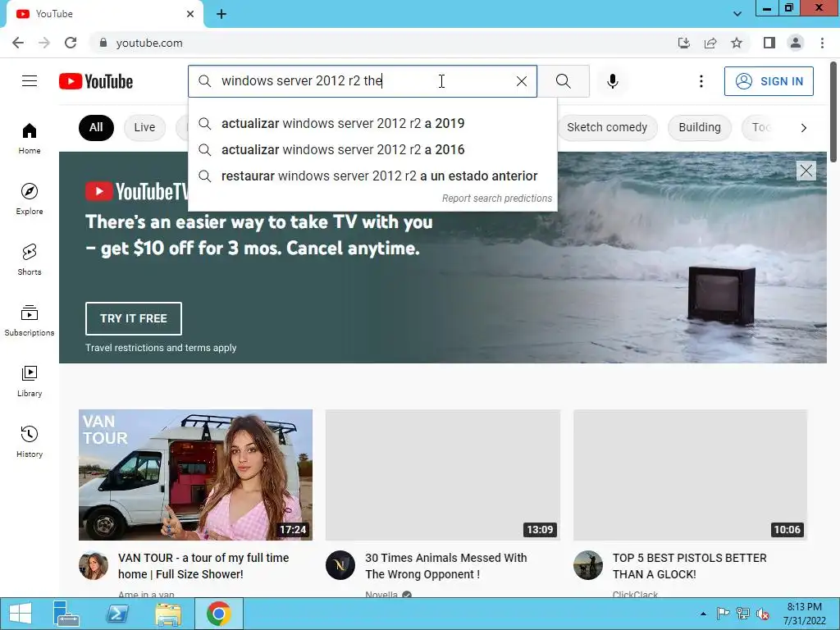The width and height of the screenshot is (840, 630).
Task: Open the 10:06 video thumbnail
Action: (x=690, y=475)
